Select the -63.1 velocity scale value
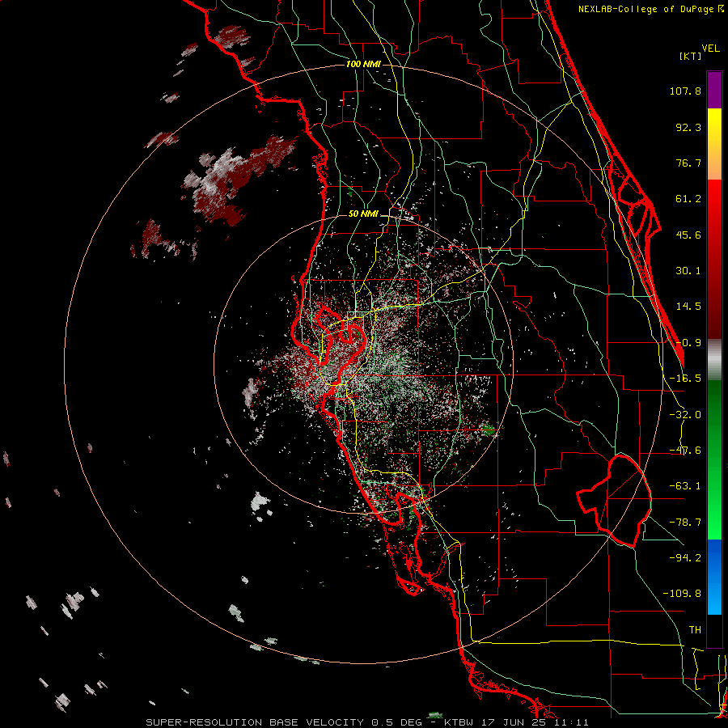 pyautogui.click(x=685, y=486)
